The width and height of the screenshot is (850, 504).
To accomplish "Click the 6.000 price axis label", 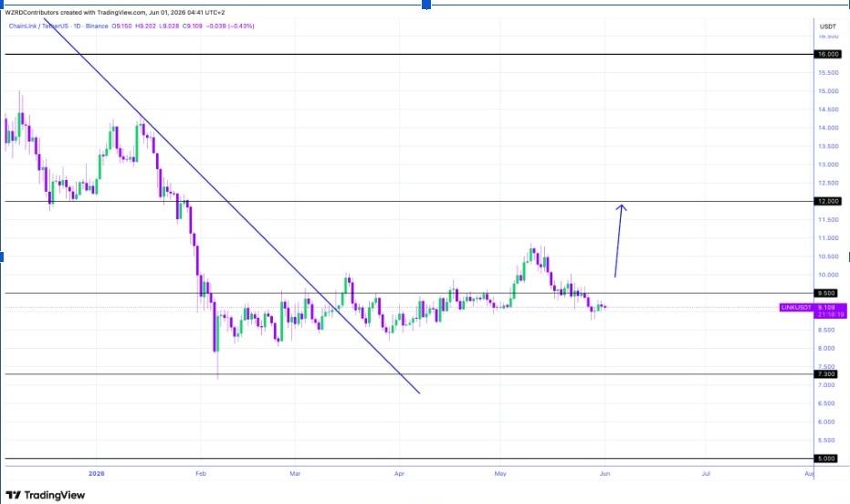I will (x=826, y=422).
